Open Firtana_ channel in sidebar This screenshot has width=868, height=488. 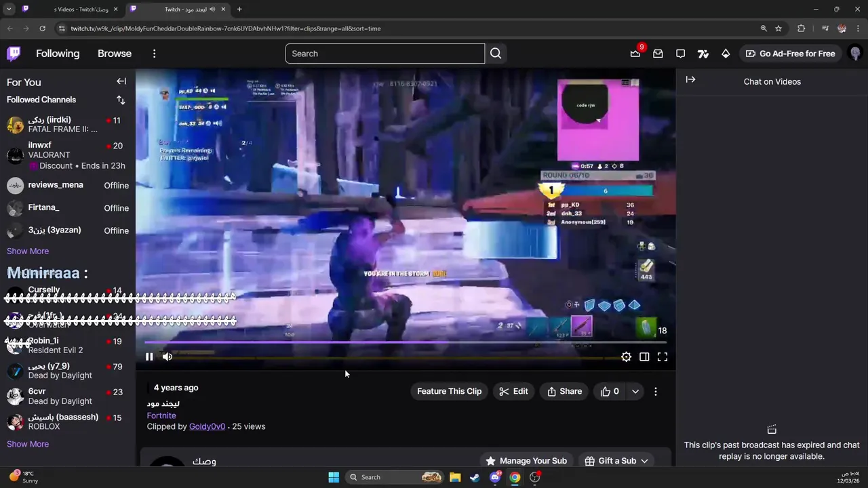coord(68,207)
